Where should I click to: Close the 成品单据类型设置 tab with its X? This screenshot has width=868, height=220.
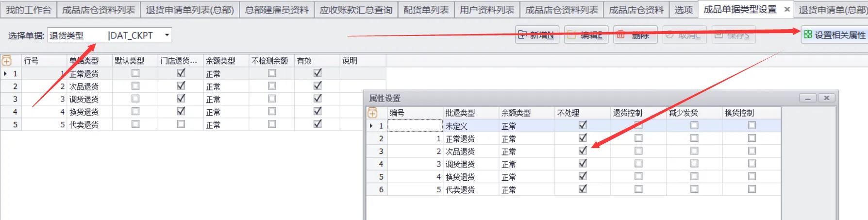787,9
